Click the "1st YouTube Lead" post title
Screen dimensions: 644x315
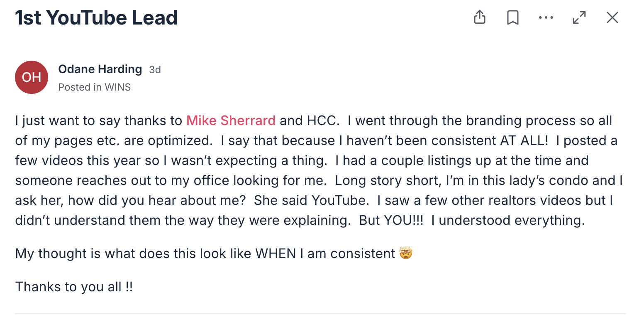96,18
